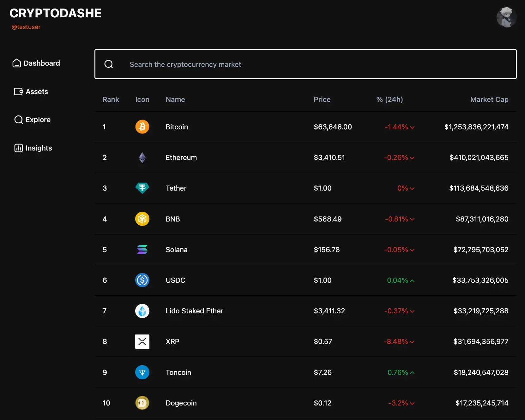Navigate to Explore
This screenshot has height=420, width=525.
[x=32, y=120]
